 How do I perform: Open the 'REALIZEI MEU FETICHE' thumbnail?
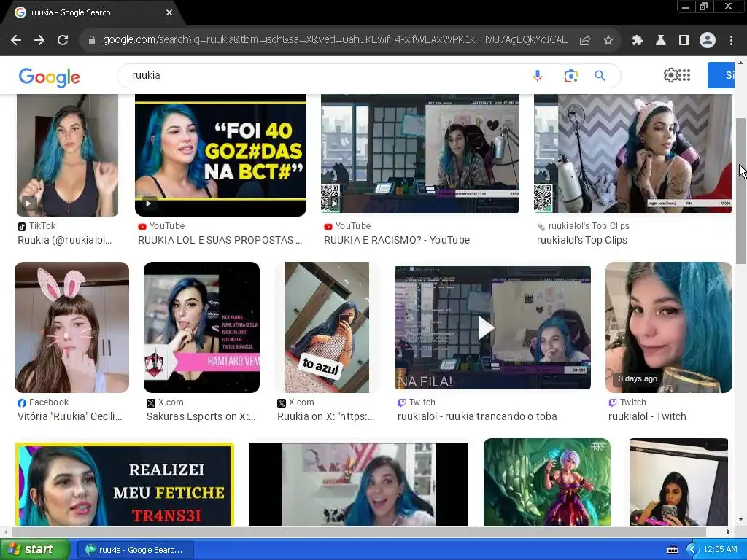point(124,484)
